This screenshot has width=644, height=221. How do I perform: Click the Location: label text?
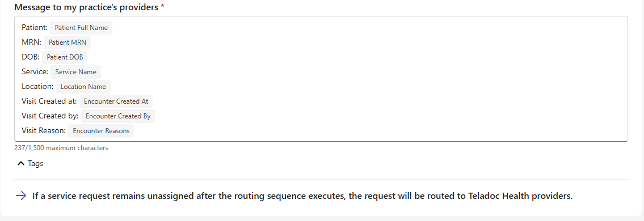click(x=38, y=87)
